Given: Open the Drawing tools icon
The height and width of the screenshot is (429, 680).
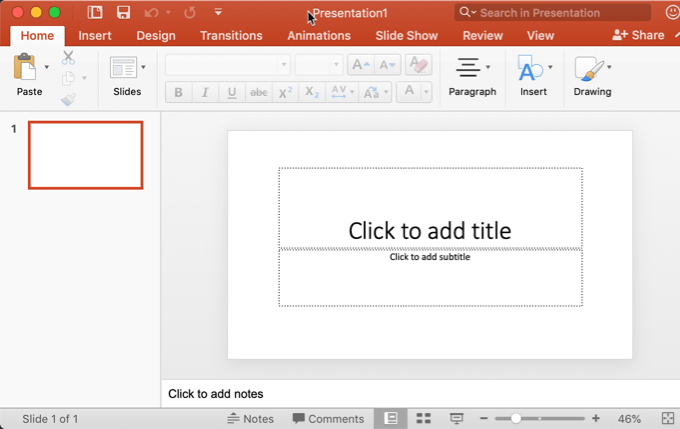Looking at the screenshot, I should click(x=588, y=68).
